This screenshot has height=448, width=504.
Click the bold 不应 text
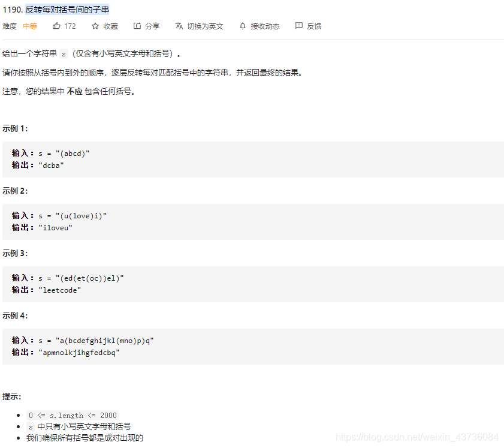pos(74,92)
